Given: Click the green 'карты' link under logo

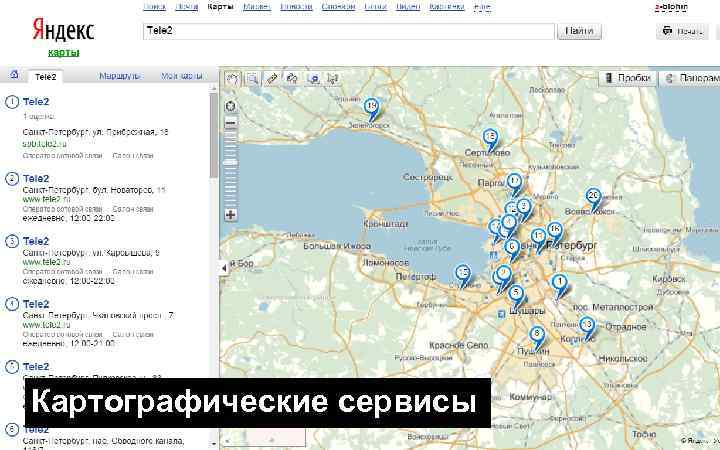Looking at the screenshot, I should [63, 52].
